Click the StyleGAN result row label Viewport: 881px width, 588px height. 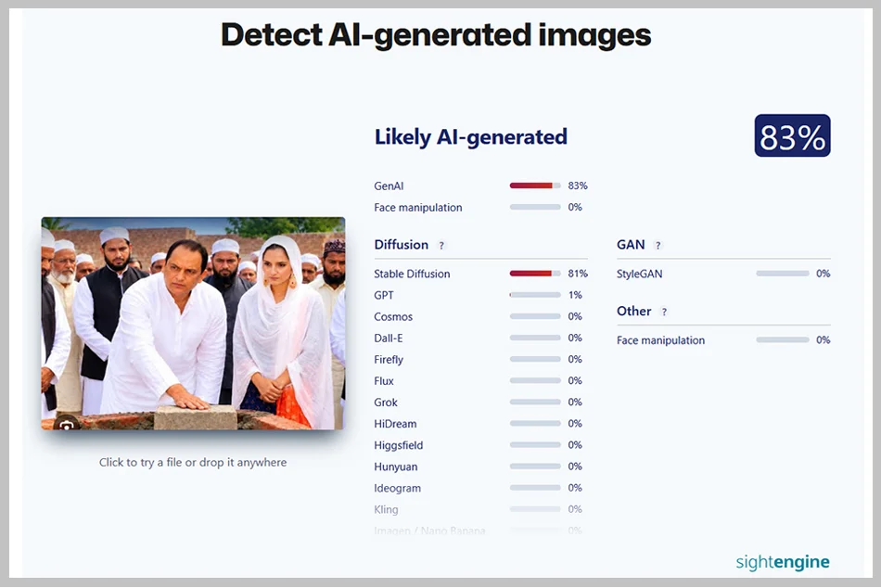639,274
